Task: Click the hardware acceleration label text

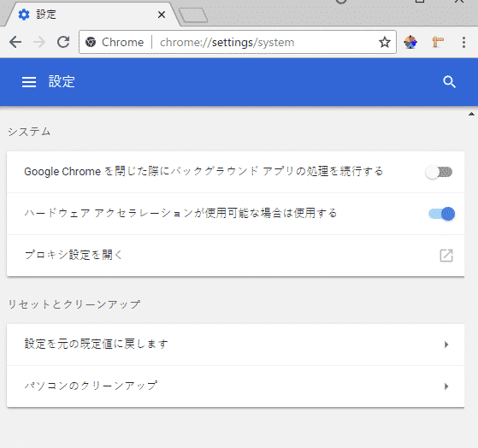Action: (x=180, y=213)
